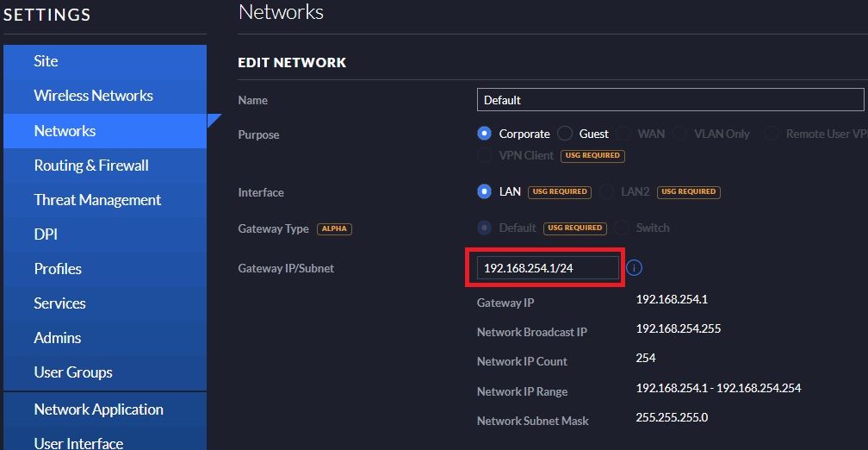This screenshot has width=868, height=450.
Task: Choose the LAN interface radio button
Action: 485,191
